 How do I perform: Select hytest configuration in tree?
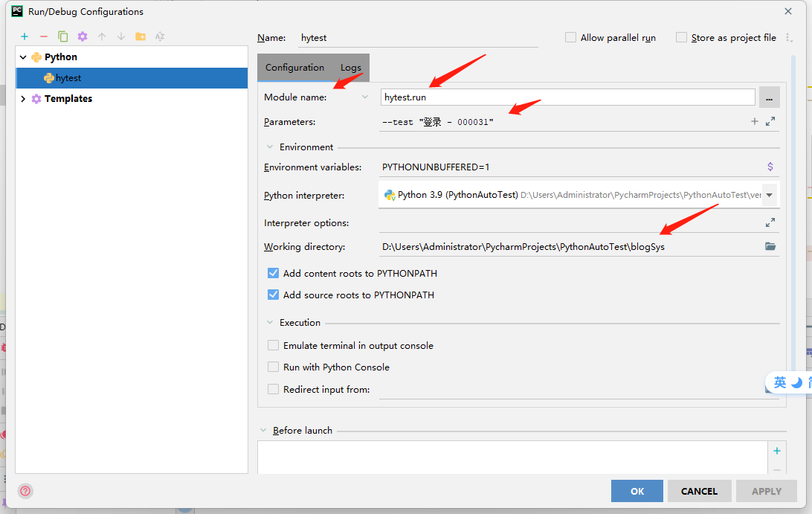(x=132, y=78)
